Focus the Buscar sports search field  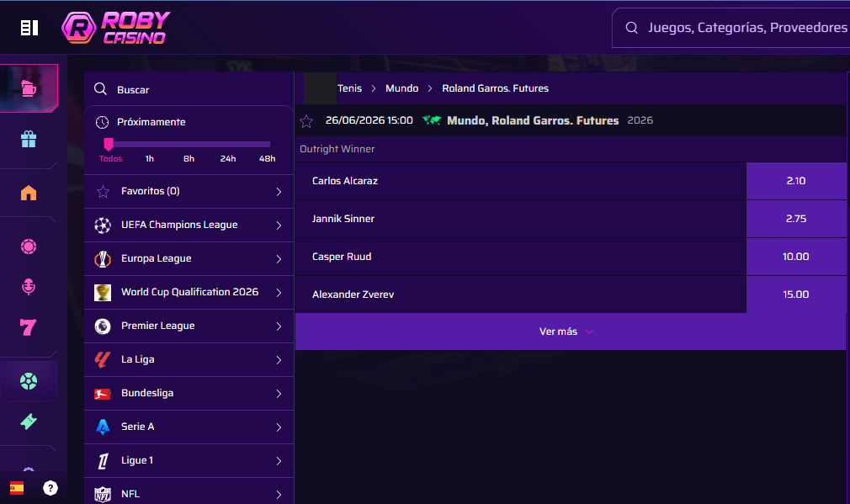[x=189, y=89]
